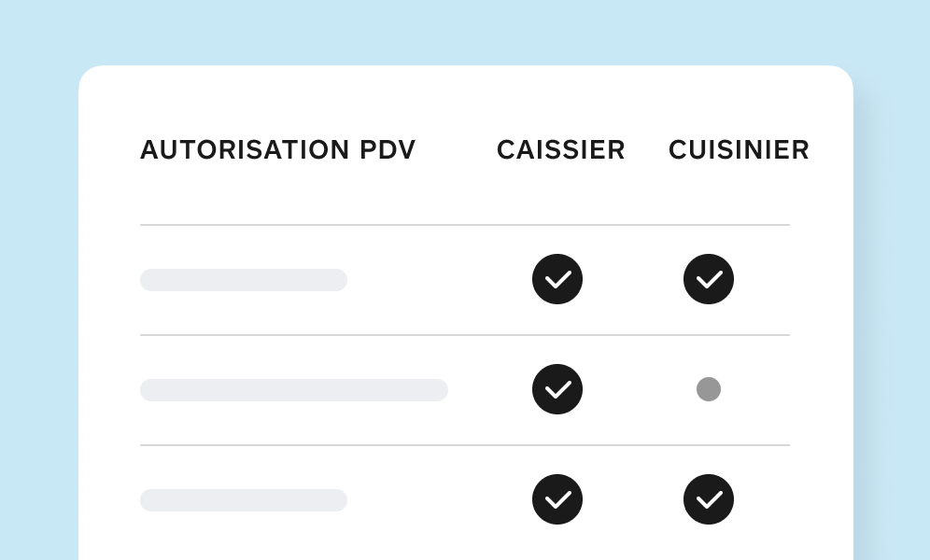Select the word AUTORISATION in header
Image resolution: width=930 pixels, height=560 pixels.
coord(245,150)
